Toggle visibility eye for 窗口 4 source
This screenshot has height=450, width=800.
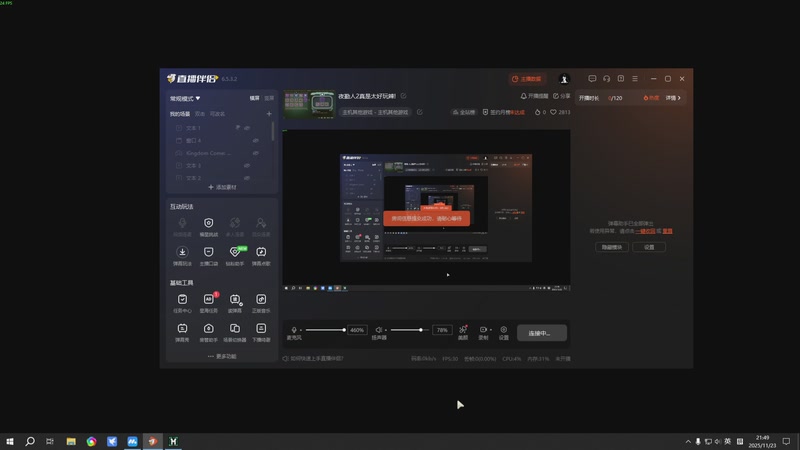click(x=256, y=140)
